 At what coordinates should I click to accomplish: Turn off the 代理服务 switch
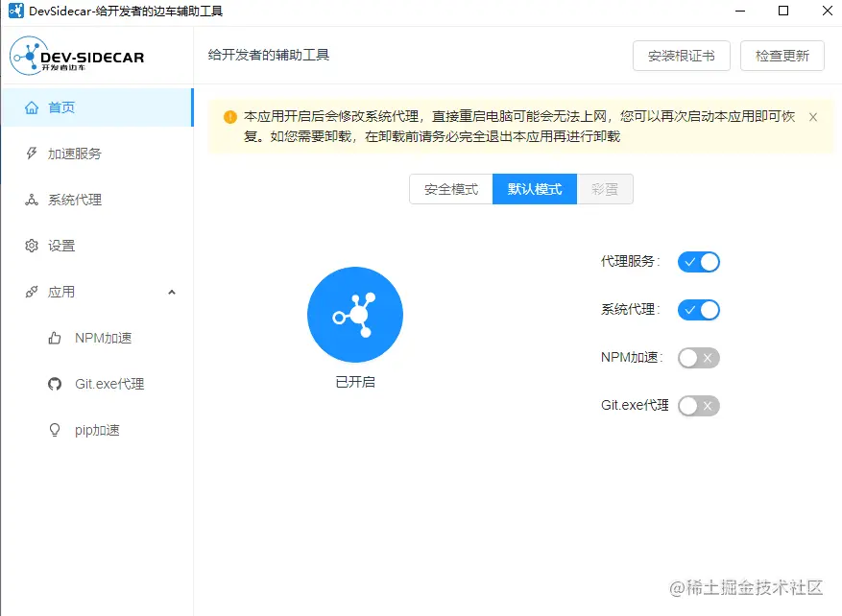pyautogui.click(x=698, y=262)
